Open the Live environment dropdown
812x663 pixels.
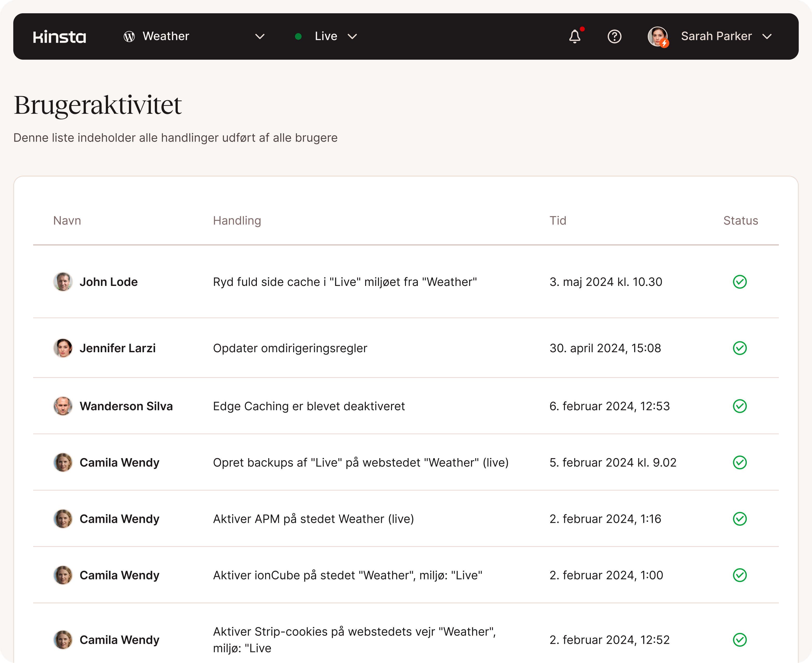[352, 37]
